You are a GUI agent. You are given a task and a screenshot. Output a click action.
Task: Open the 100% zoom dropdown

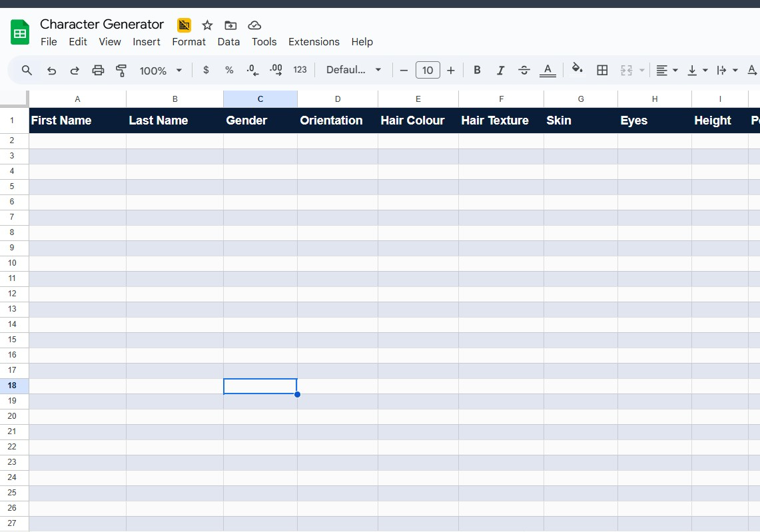[161, 70]
